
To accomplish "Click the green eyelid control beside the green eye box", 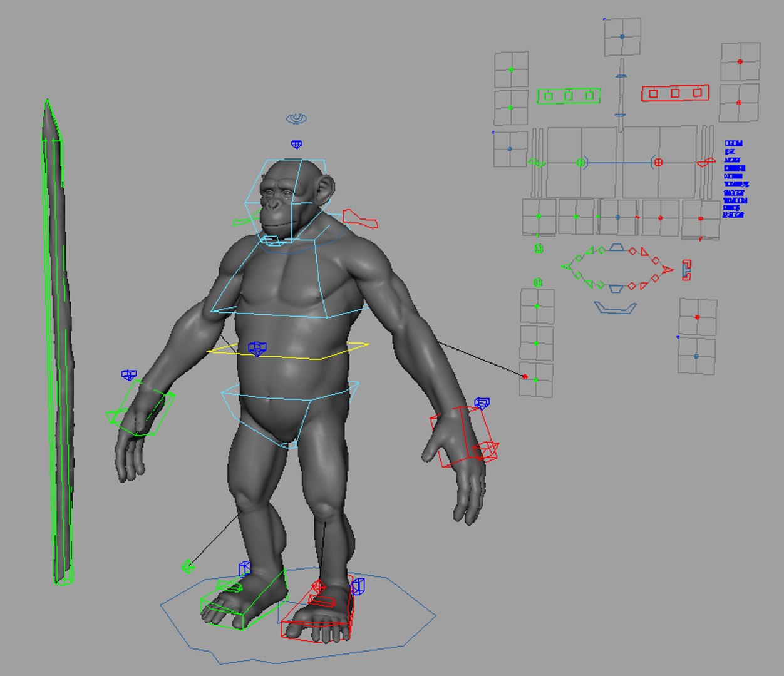I will 537,163.
